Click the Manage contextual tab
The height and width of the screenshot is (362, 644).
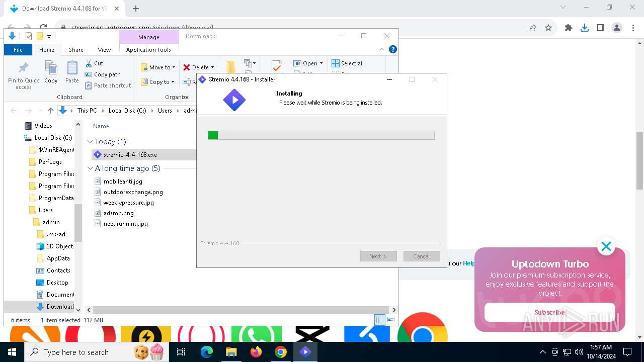pyautogui.click(x=149, y=37)
